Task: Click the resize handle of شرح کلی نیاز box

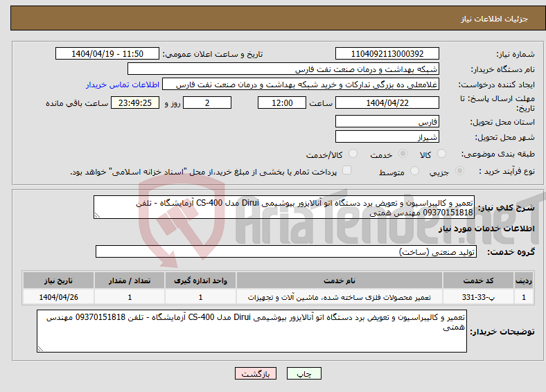Action: [x=97, y=215]
